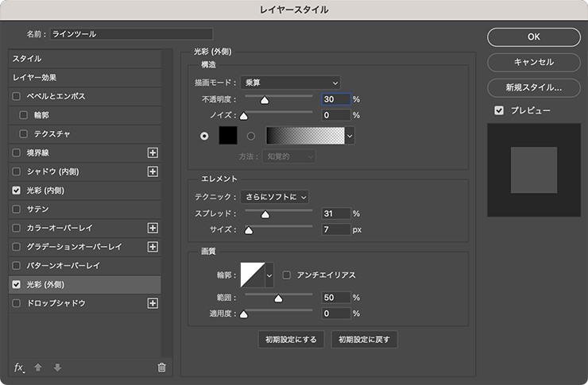Image resolution: width=588 pixels, height=385 pixels.
Task: Click the disabled 方法 dropdown
Action: pos(288,156)
